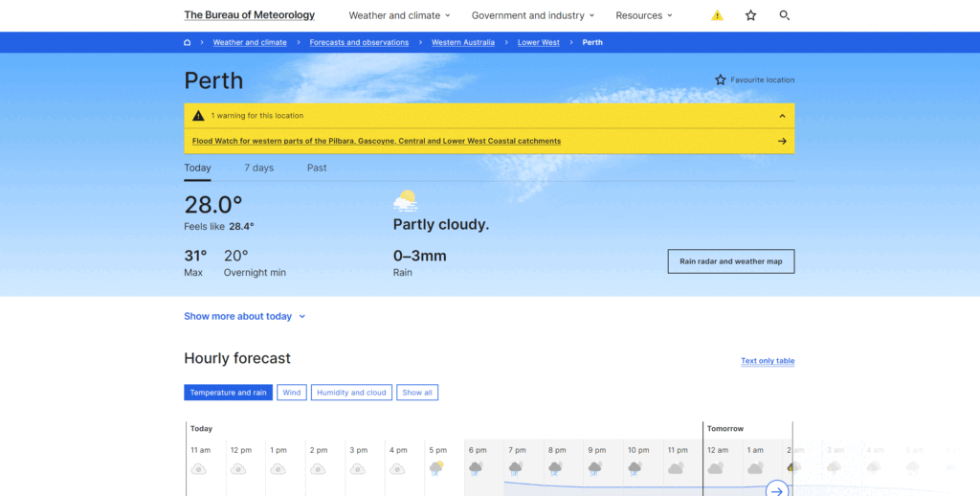Click the arrow on Flood Watch warning

click(x=782, y=141)
